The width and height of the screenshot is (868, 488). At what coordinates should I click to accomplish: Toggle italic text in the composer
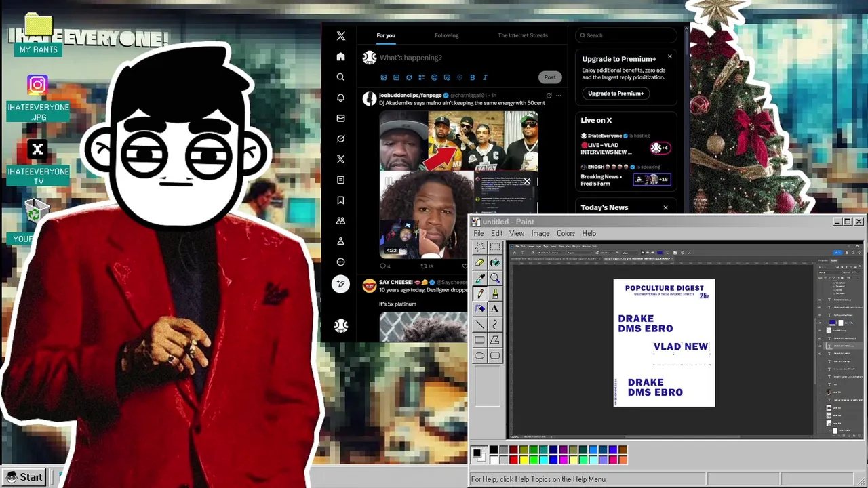click(x=485, y=77)
